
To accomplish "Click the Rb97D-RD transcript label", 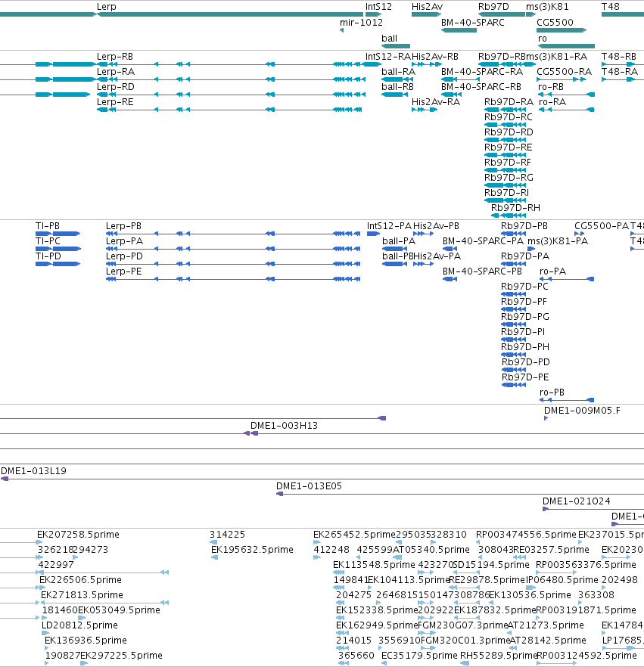I will (509, 132).
